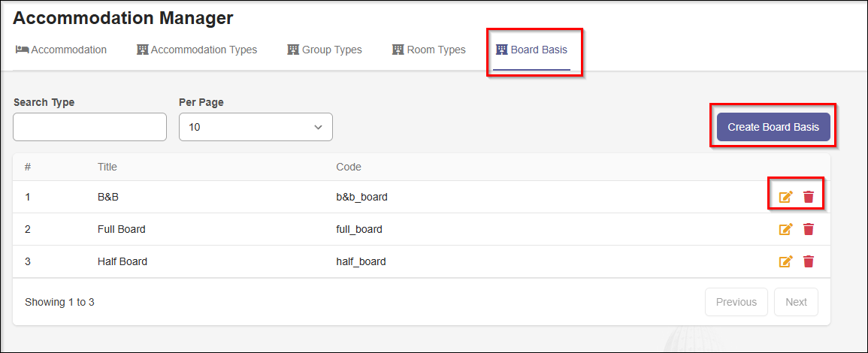
Task: Select the Board Basis tab
Action: tap(538, 50)
